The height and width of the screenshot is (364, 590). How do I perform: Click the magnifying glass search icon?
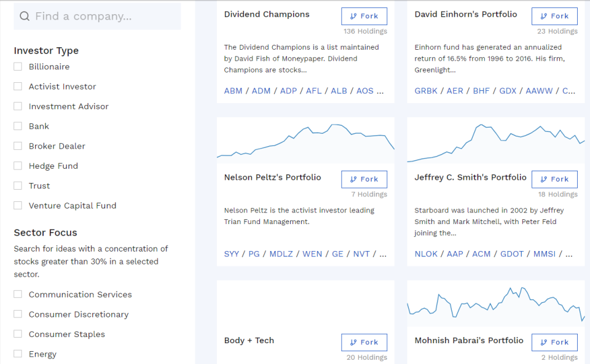25,15
